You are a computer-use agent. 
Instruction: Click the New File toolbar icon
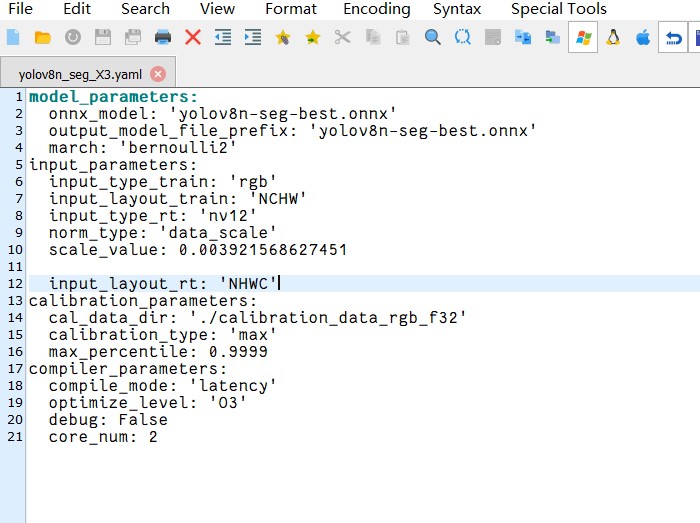(x=13, y=38)
